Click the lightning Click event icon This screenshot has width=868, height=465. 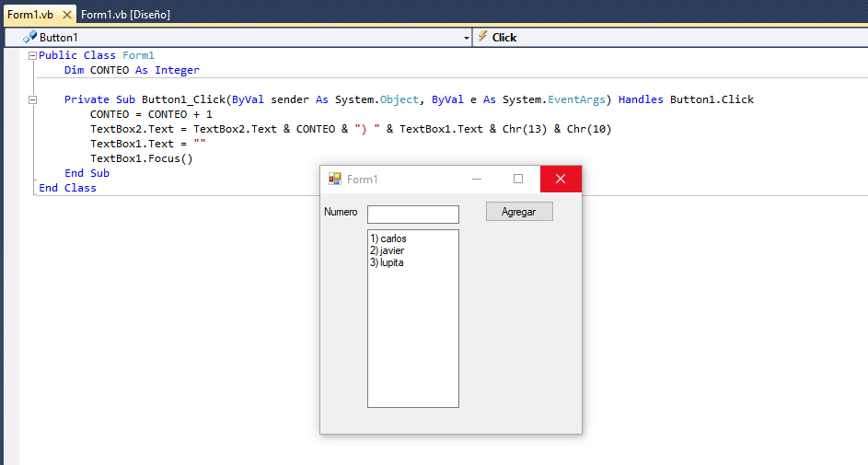click(x=482, y=37)
